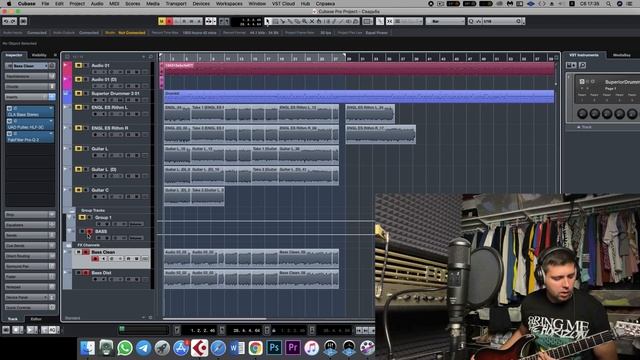Click record enable on Bass Clean track
Viewport: 640px width, 360px height.
[95, 259]
